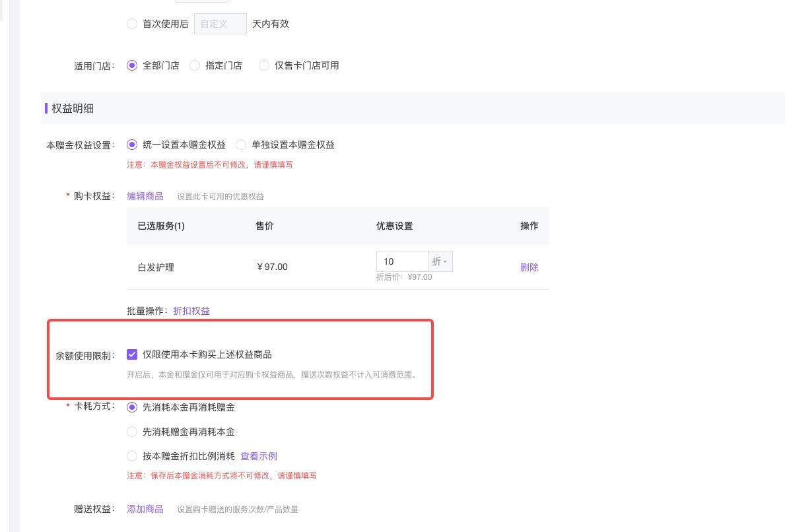This screenshot has height=532, width=785.
Task: Select 先消耗本金再消耗赠金 consumption method
Action: 132,407
